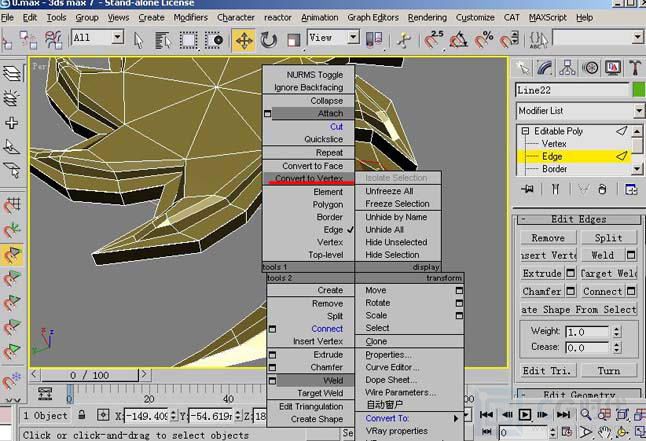Expand the Convert To submenu

[x=456, y=418]
